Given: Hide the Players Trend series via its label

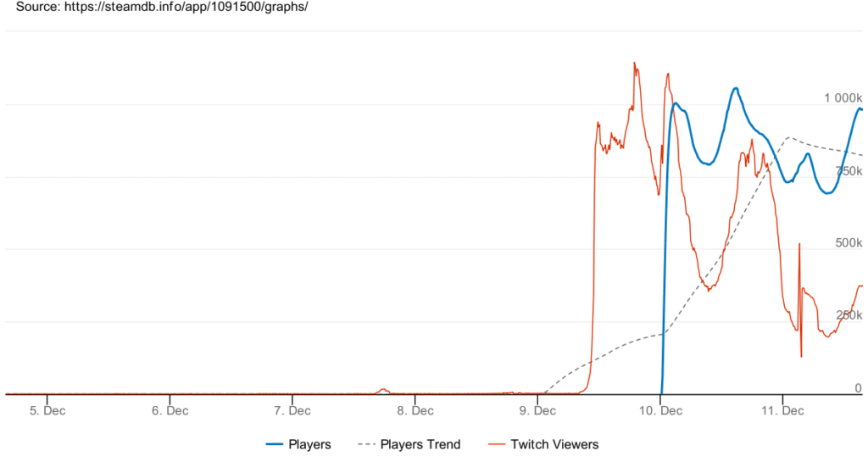Looking at the screenshot, I should pyautogui.click(x=420, y=444).
